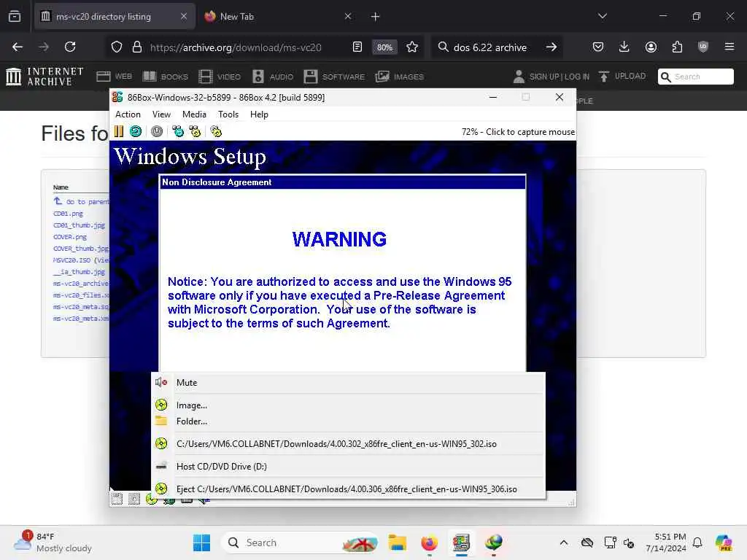Click CD-ROM drive status bar icon
The image size is (747, 560).
tap(152, 499)
